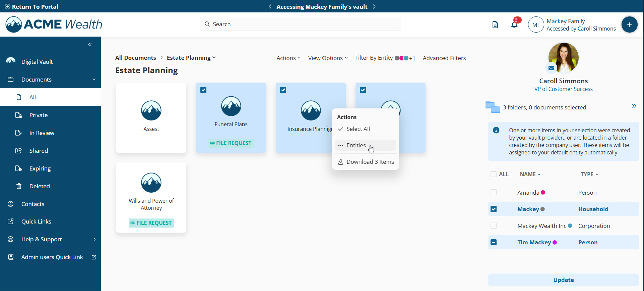644x291 pixels.
Task: Open the document list icon in header
Action: [495, 25]
